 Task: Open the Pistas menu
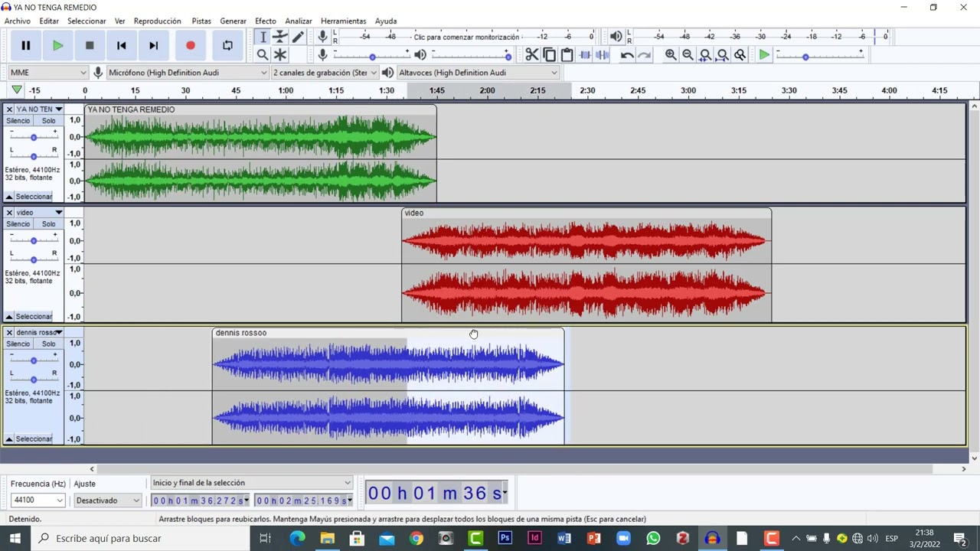pos(201,21)
